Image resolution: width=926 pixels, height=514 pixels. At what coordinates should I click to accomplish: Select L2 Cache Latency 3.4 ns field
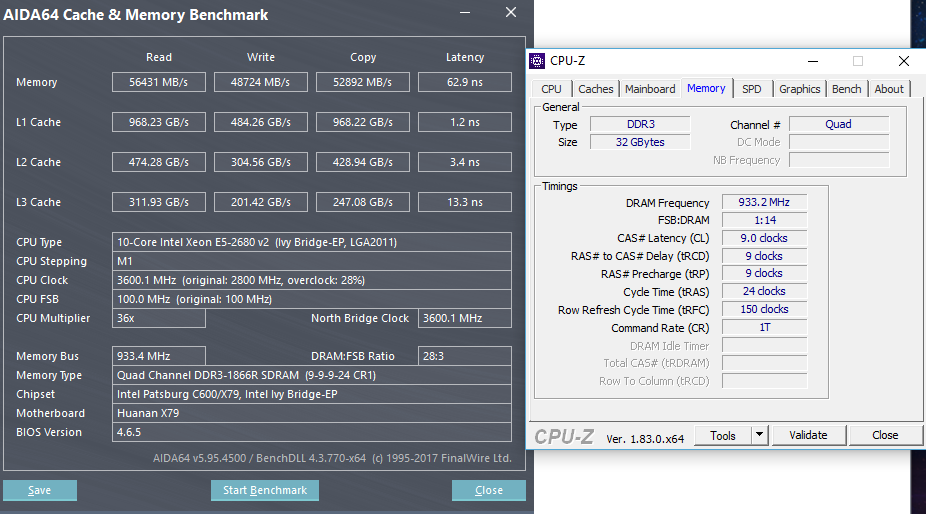pyautogui.click(x=465, y=162)
